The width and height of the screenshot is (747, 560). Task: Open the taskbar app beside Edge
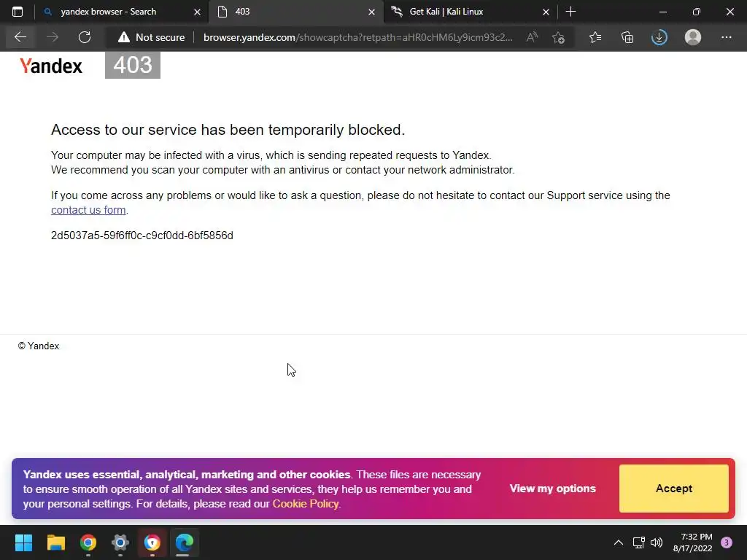pos(152,542)
